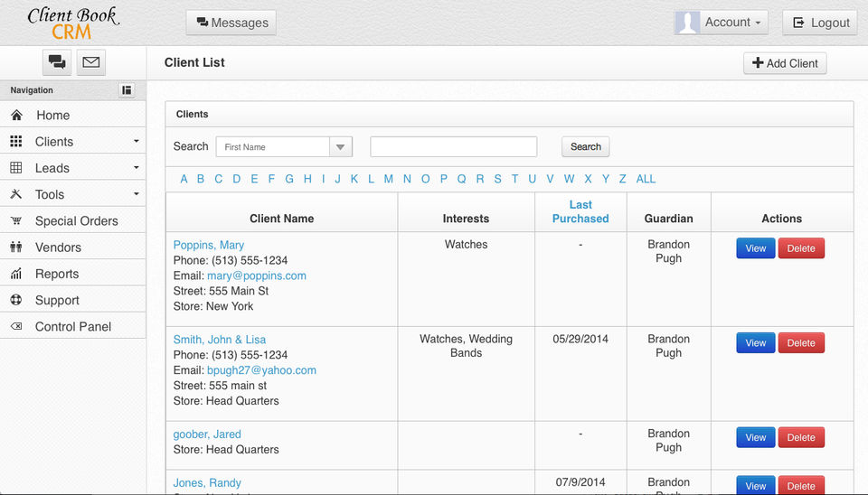Email mary@poppins.com
Screen dimensions: 868x495
256,276
